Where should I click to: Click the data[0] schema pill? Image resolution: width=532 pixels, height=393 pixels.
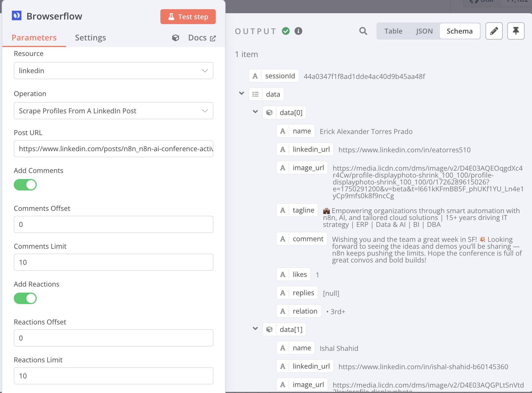284,112
